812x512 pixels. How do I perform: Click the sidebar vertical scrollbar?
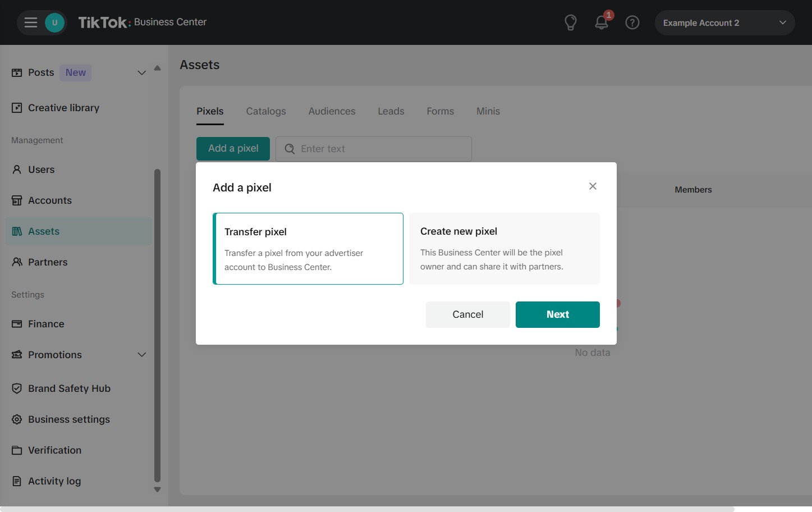click(x=157, y=326)
